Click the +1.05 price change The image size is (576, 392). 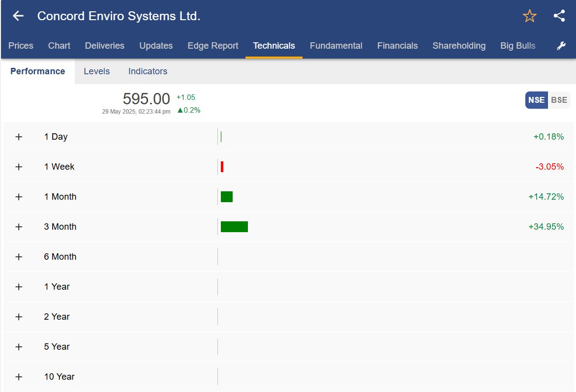186,97
